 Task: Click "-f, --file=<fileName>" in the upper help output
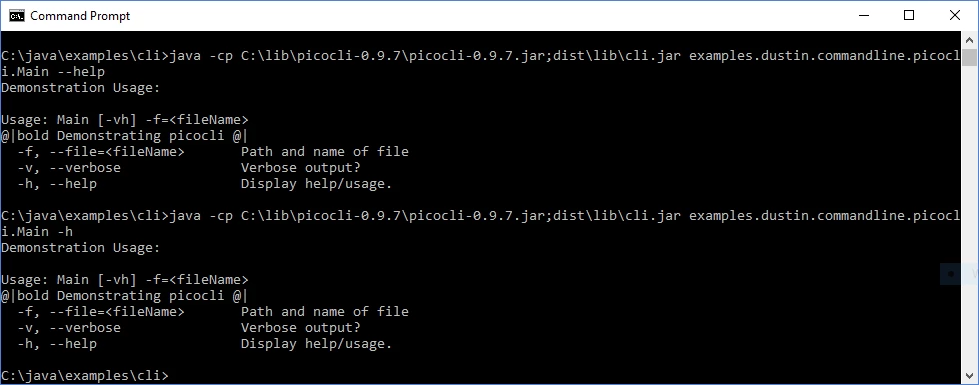[101, 152]
